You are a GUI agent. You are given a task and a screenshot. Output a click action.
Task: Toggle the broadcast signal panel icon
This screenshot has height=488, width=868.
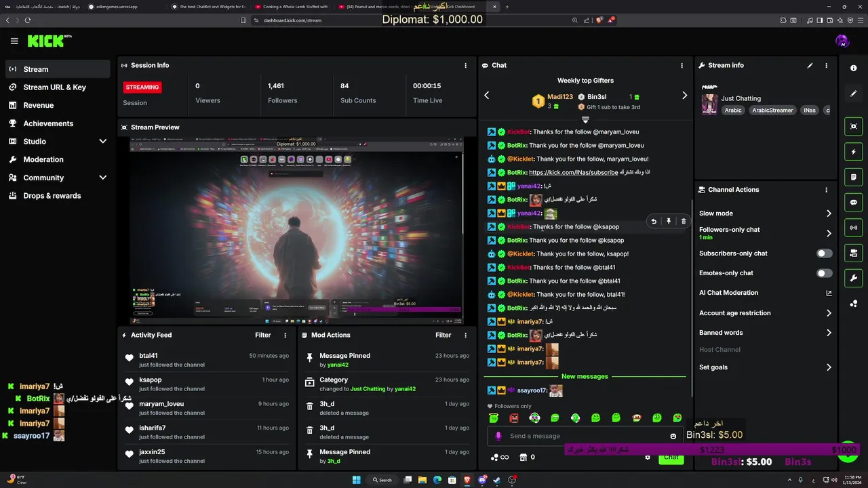(x=854, y=228)
